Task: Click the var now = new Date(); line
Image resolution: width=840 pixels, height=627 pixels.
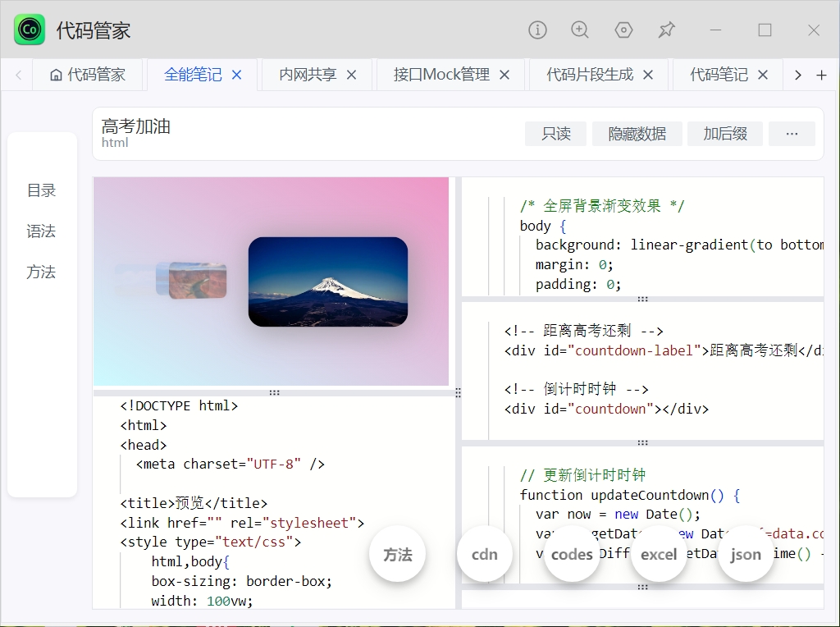Action: pyautogui.click(x=619, y=515)
